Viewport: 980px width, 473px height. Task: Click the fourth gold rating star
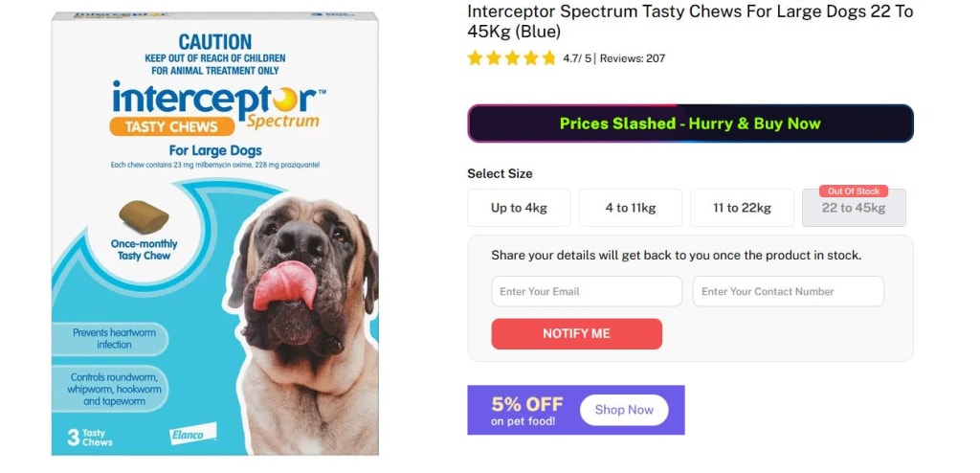point(530,58)
